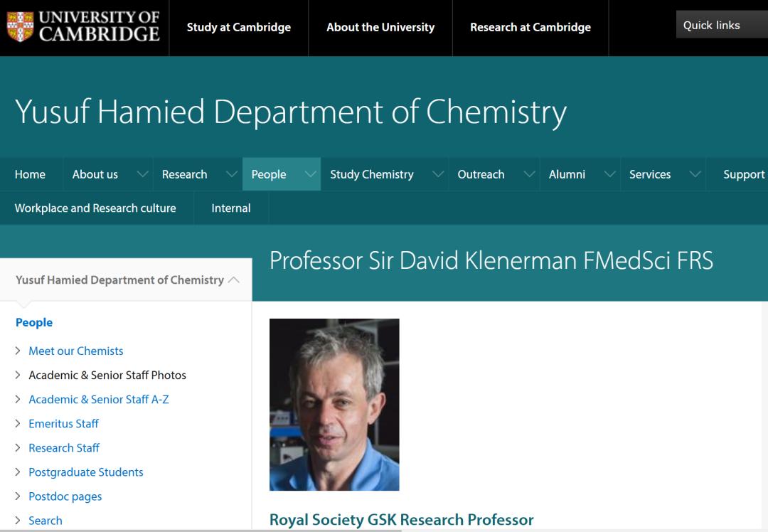Expand the Alumni menu chevron
The image size is (768, 532).
[x=609, y=174]
